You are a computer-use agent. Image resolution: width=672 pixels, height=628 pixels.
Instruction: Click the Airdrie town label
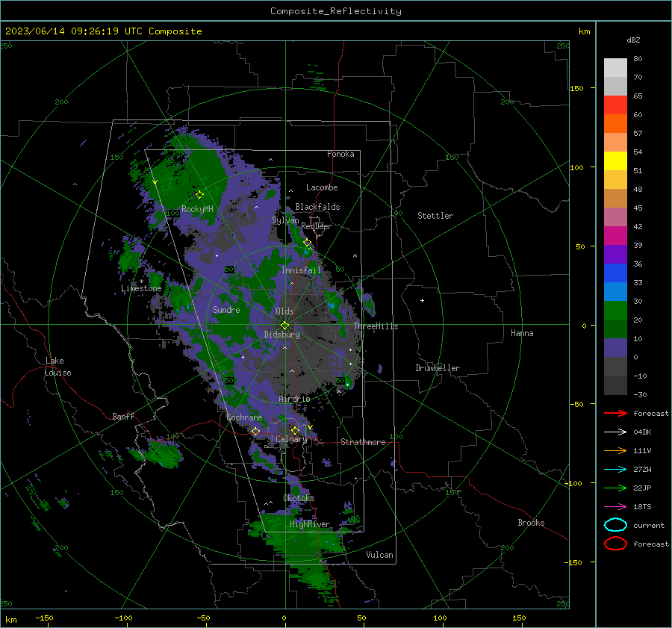[x=294, y=399]
